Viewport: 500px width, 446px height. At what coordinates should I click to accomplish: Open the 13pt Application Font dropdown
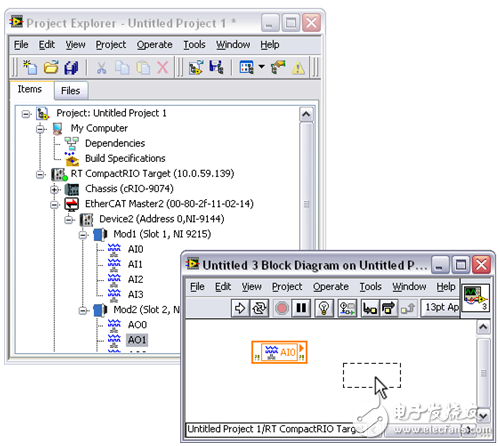point(440,307)
